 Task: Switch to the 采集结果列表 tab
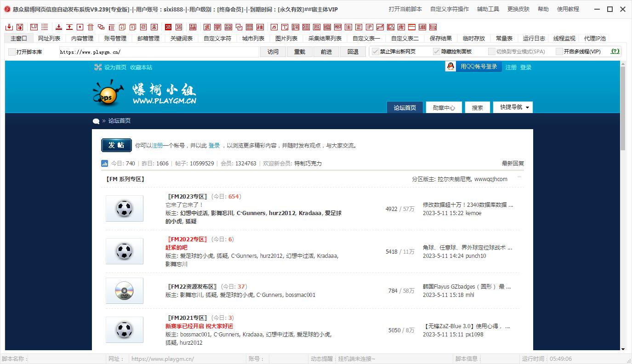pyautogui.click(x=325, y=39)
